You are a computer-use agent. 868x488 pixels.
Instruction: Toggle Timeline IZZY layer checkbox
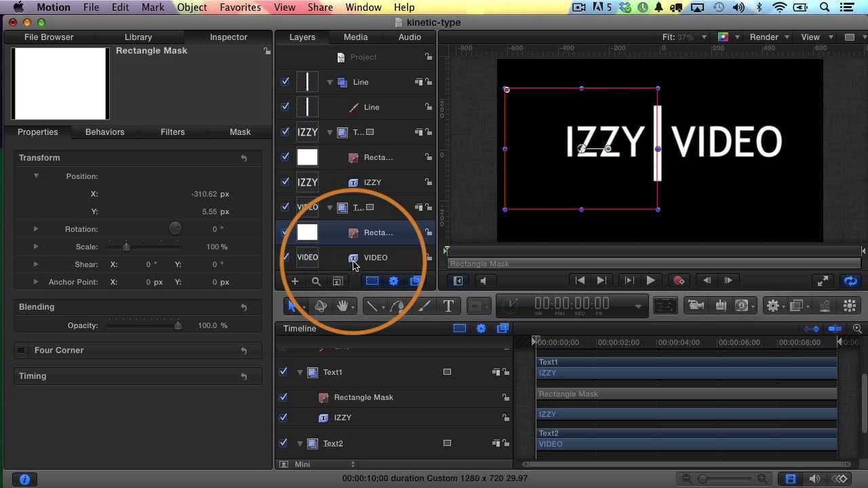pyautogui.click(x=283, y=418)
